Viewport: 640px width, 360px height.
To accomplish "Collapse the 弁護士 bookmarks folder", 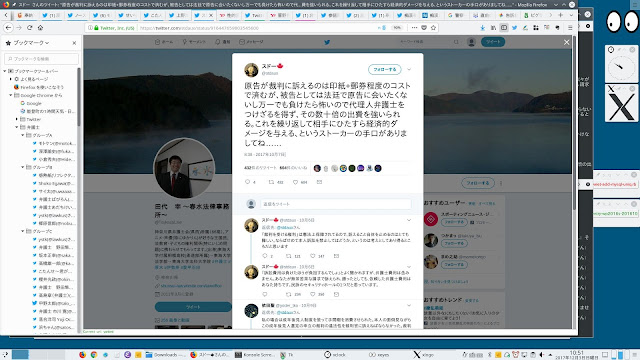I will (17, 127).
